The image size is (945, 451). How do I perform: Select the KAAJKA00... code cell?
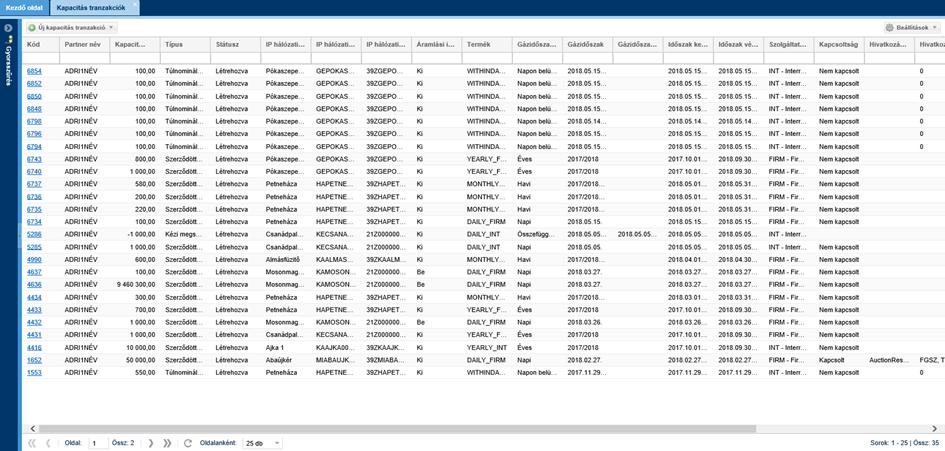pos(336,347)
